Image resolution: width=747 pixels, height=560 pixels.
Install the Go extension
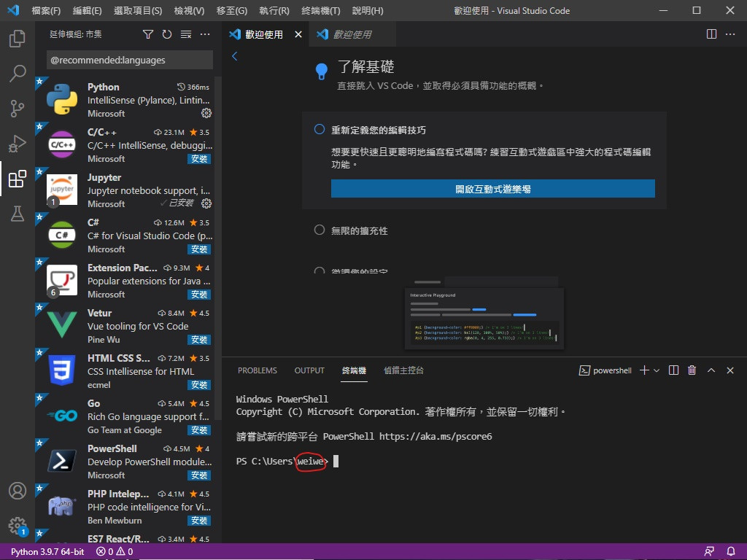tap(199, 430)
